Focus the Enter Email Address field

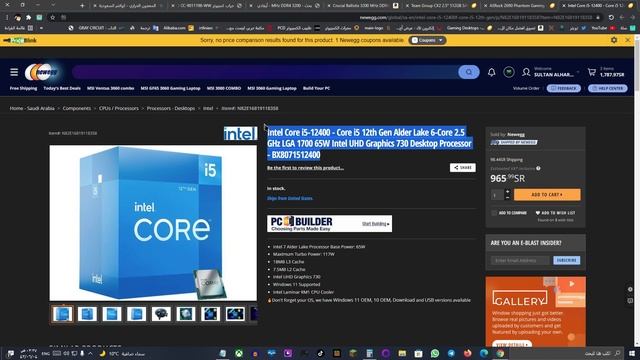click(521, 260)
